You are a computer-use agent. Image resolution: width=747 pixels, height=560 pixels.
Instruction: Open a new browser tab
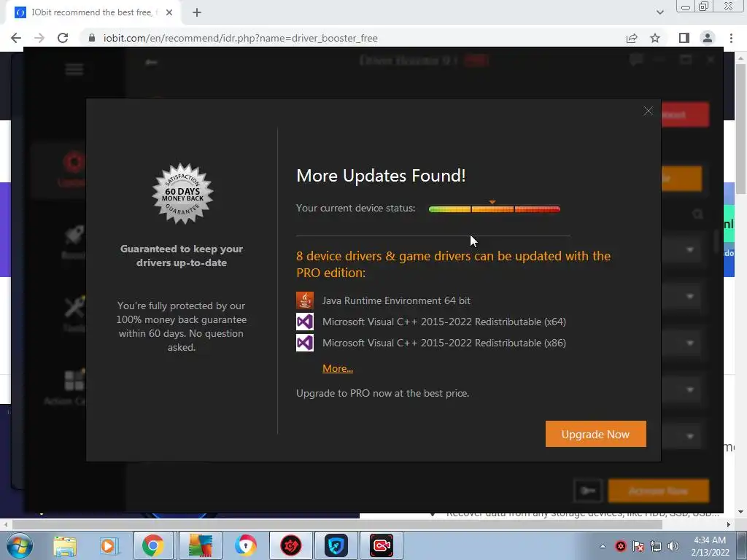(x=197, y=12)
